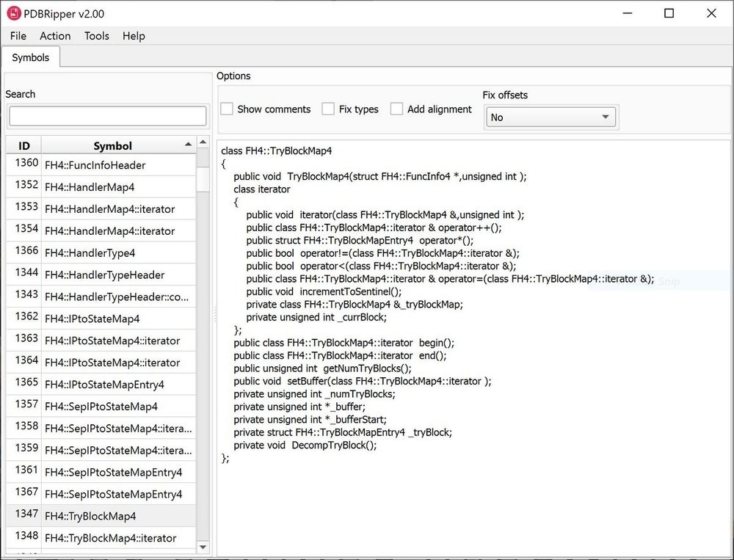The width and height of the screenshot is (734, 560).
Task: Select the FH4::IPtoStateMap4 row
Action: click(x=101, y=319)
